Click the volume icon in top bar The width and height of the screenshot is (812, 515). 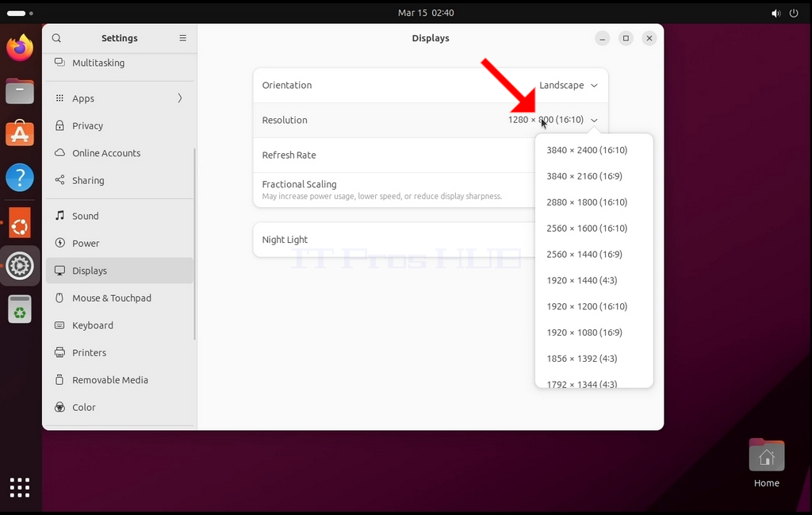point(776,13)
